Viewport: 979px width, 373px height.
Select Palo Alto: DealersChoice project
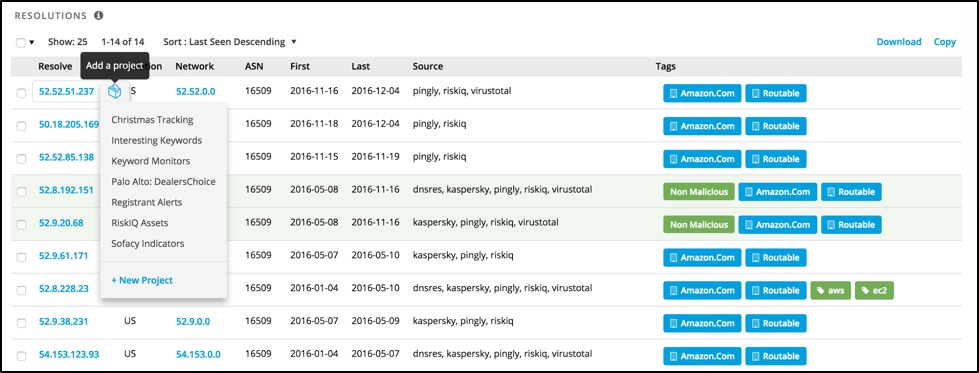point(163,181)
